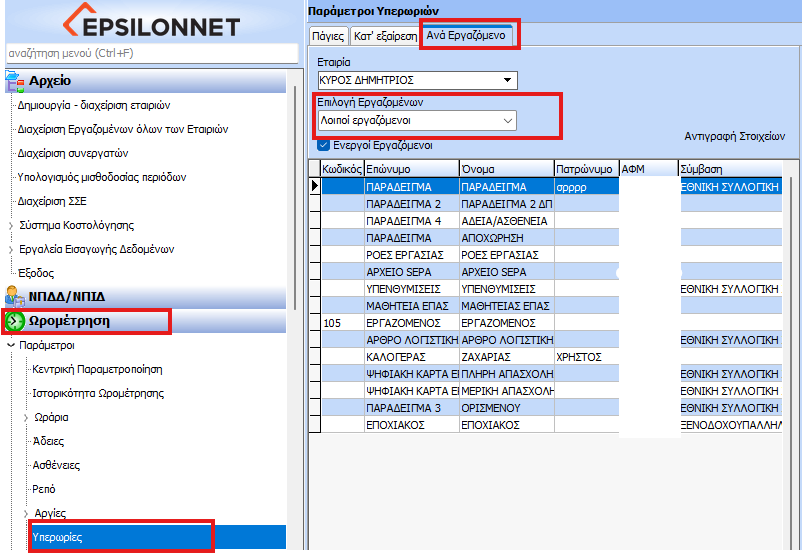Select the ΠΑΡΑΔΕΙΓΜΑ 4 surname cell
This screenshot has width=802, height=553.
click(x=412, y=221)
